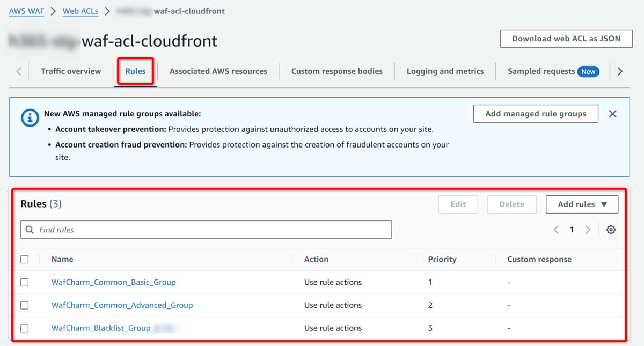Tick the WafCharm_Blacklist_Group rule checkbox

(x=24, y=328)
